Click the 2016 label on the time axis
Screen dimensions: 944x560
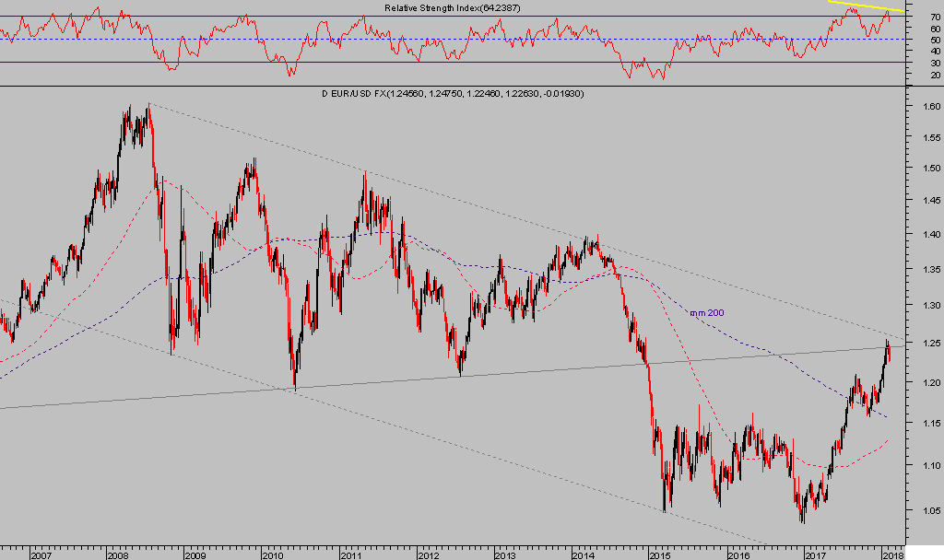tap(737, 554)
